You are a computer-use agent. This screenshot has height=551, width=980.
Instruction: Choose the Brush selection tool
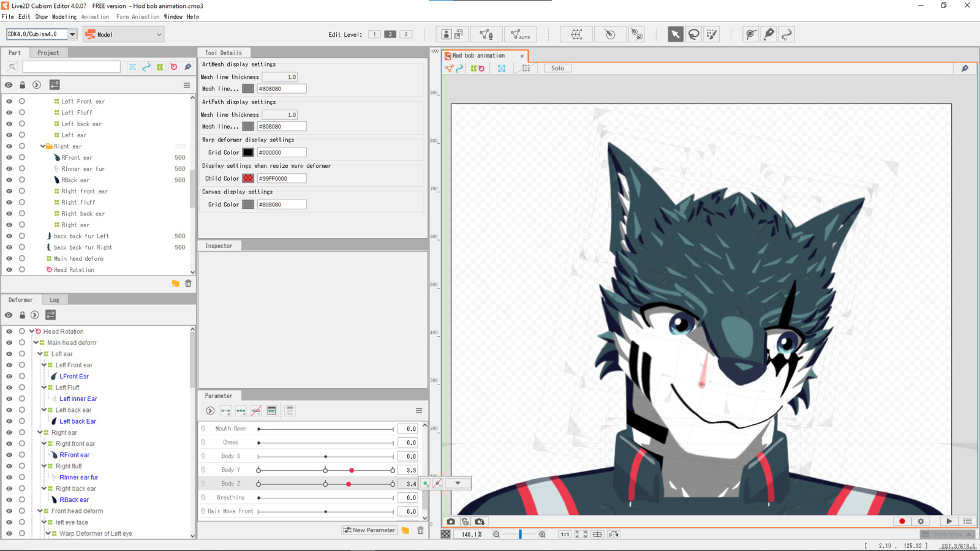[x=712, y=34]
